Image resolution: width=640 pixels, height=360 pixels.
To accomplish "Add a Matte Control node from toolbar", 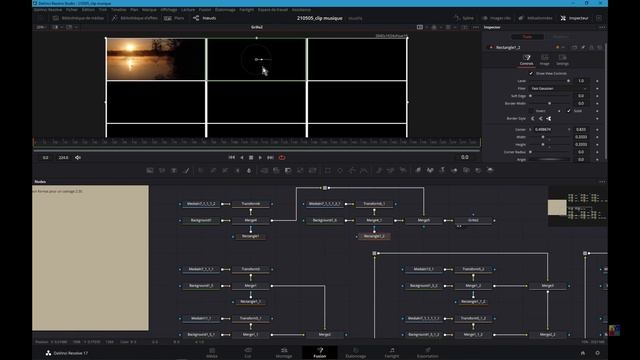I will click(x=288, y=170).
